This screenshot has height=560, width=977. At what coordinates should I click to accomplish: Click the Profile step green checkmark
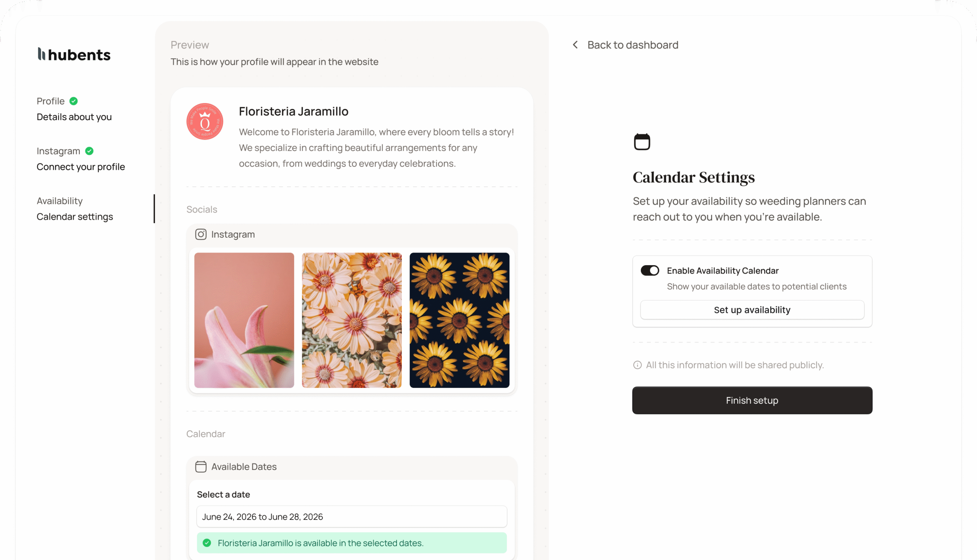click(74, 101)
